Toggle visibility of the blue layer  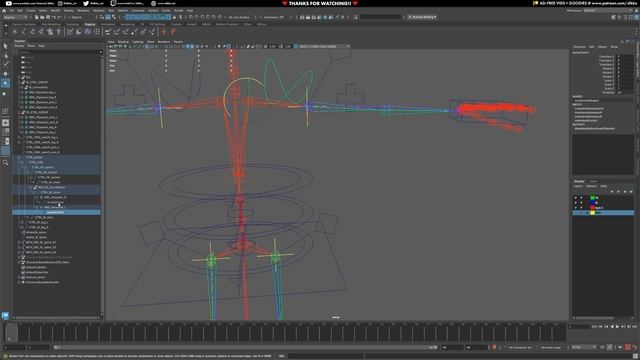pos(576,203)
